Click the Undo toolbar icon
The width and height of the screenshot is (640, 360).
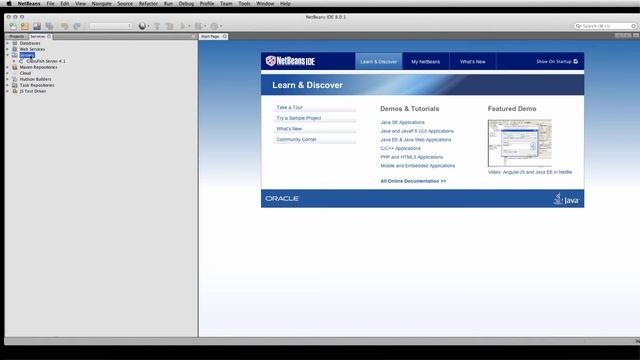[x=64, y=26]
